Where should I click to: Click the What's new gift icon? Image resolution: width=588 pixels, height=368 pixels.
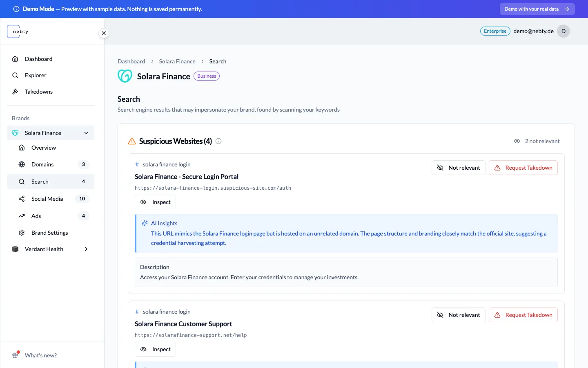15,355
